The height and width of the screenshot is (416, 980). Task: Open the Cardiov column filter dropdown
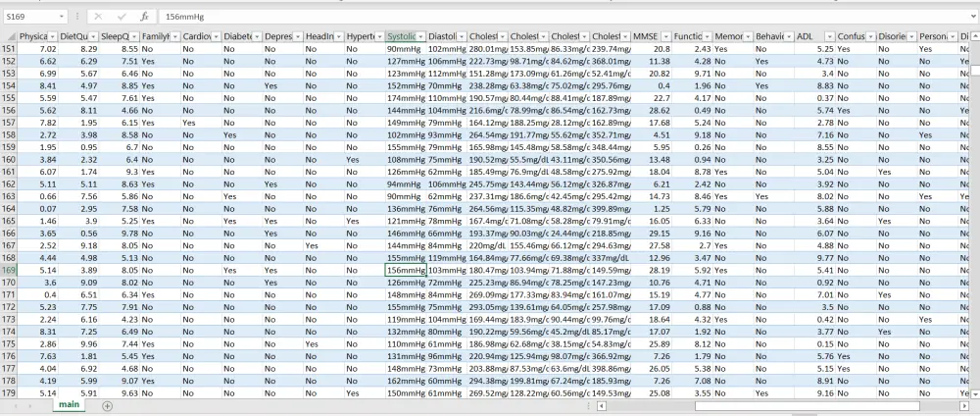[216, 36]
